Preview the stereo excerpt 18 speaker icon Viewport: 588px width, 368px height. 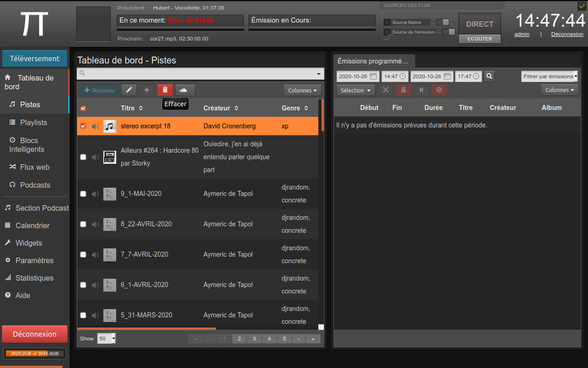pyautogui.click(x=95, y=126)
